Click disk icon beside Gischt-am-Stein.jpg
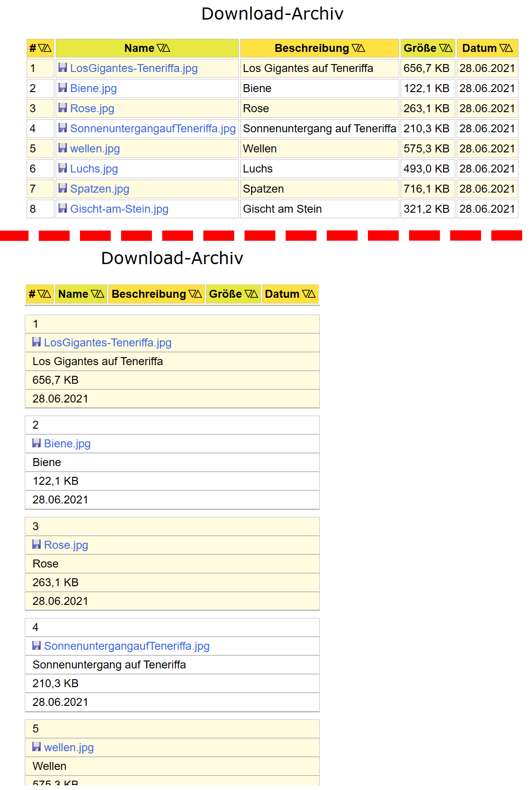The height and width of the screenshot is (790, 532). pos(63,208)
